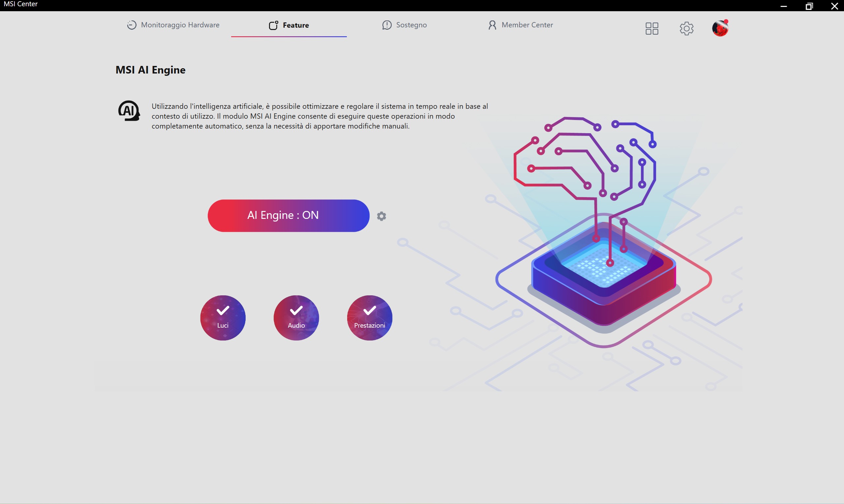Click the AI head logo icon

coord(129,111)
